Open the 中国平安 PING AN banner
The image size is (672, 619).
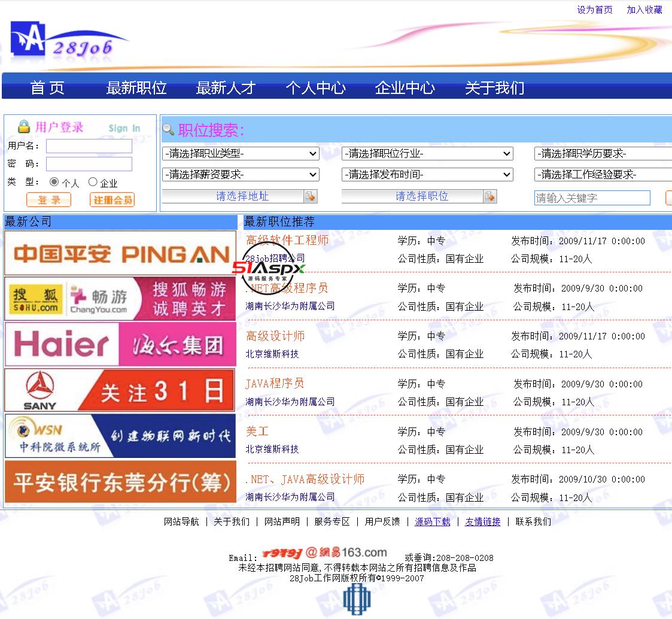[120, 253]
